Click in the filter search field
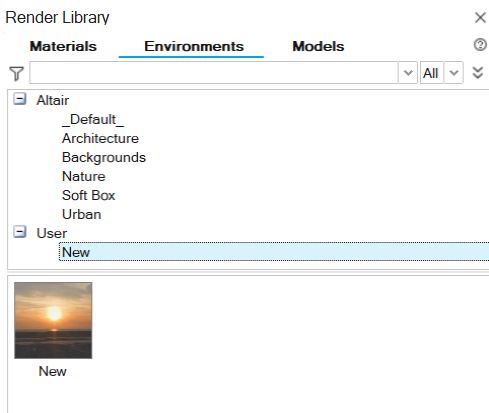The height and width of the screenshot is (413, 489). point(214,72)
